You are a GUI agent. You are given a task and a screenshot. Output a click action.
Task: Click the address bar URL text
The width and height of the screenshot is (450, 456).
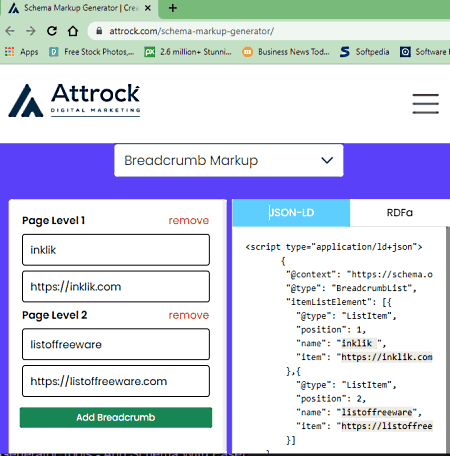192,31
